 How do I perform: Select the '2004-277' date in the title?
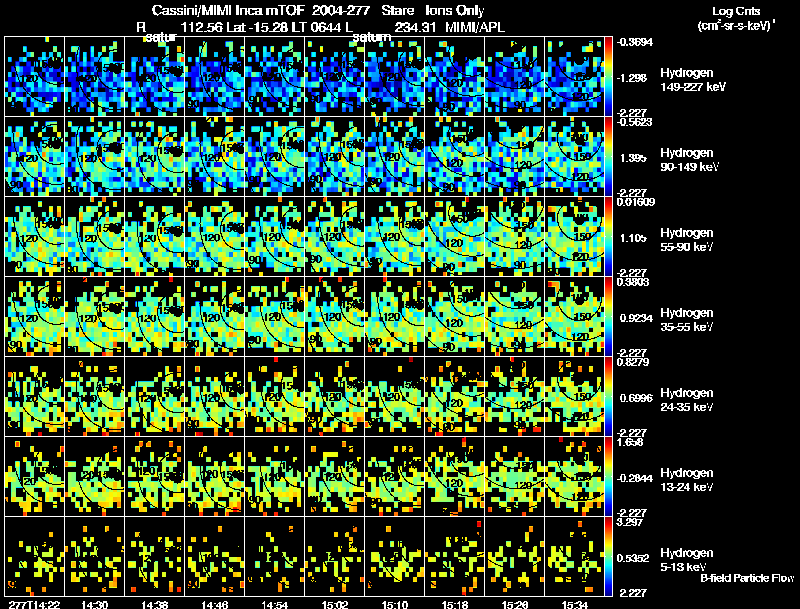click(x=340, y=10)
